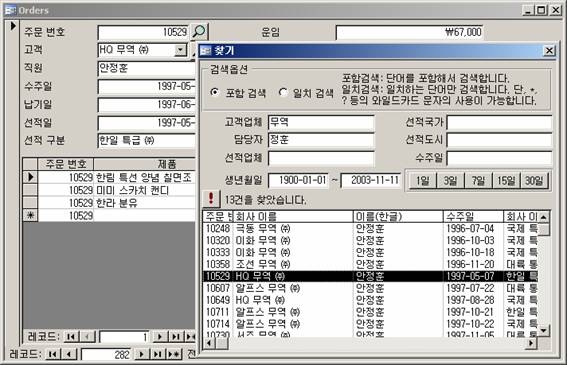Image resolution: width=567 pixels, height=365 pixels.
Task: Select the 포함 검색 radio option
Action: [x=215, y=93]
